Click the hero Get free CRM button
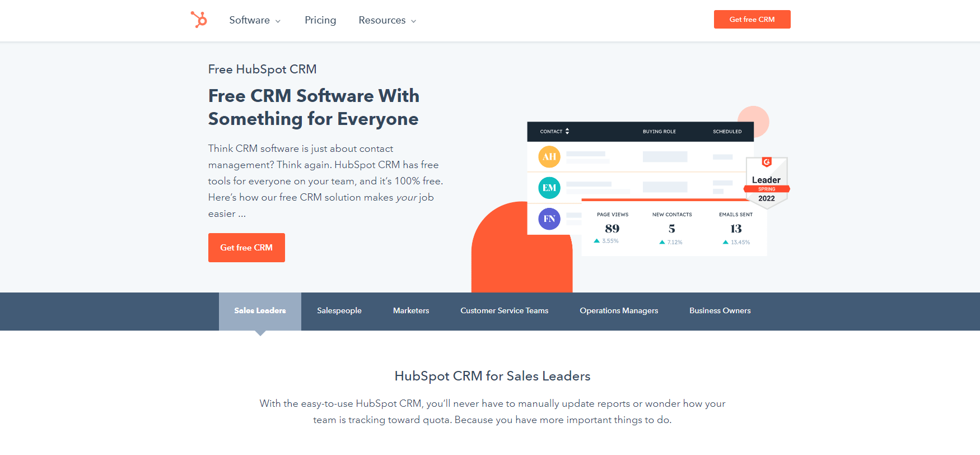This screenshot has height=455, width=980. pyautogui.click(x=246, y=248)
